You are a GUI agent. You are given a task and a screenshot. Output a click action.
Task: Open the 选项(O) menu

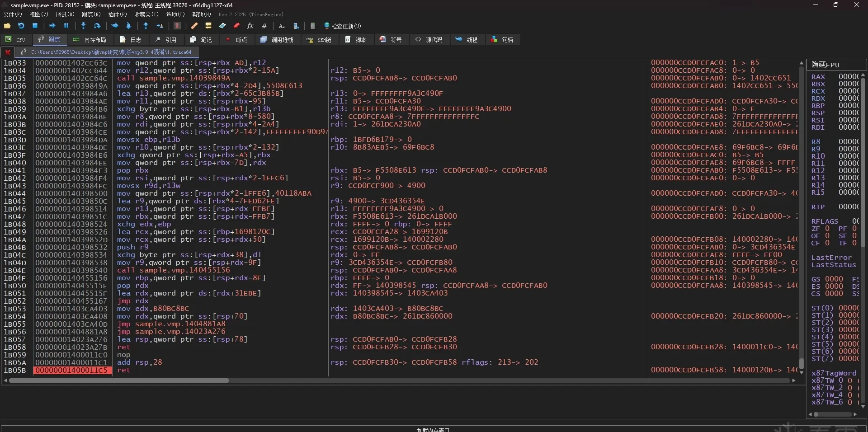pos(175,14)
